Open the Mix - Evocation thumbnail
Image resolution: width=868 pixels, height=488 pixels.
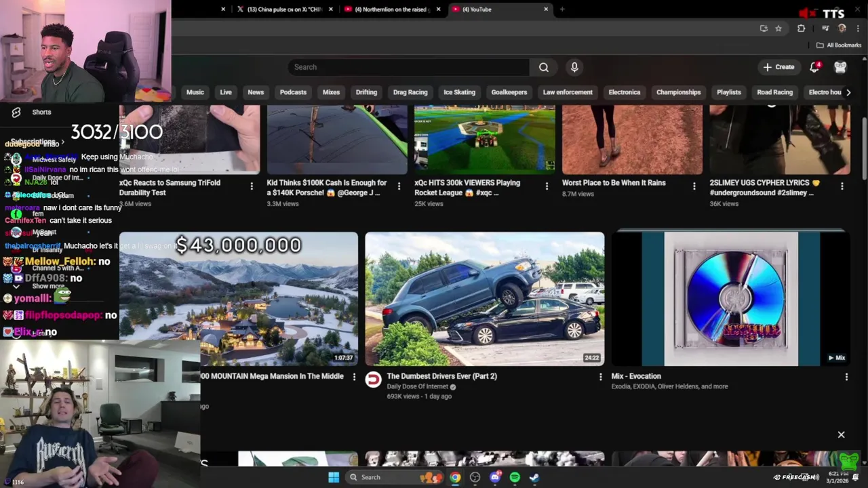click(730, 299)
